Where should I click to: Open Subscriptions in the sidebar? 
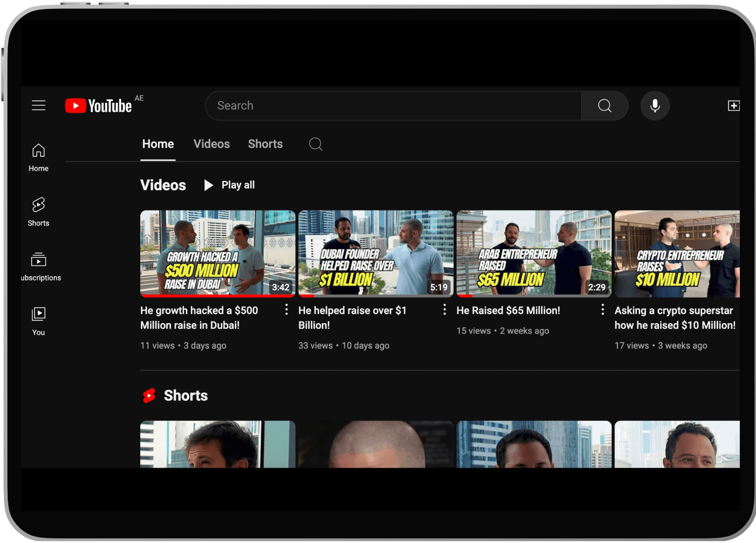pos(39,267)
